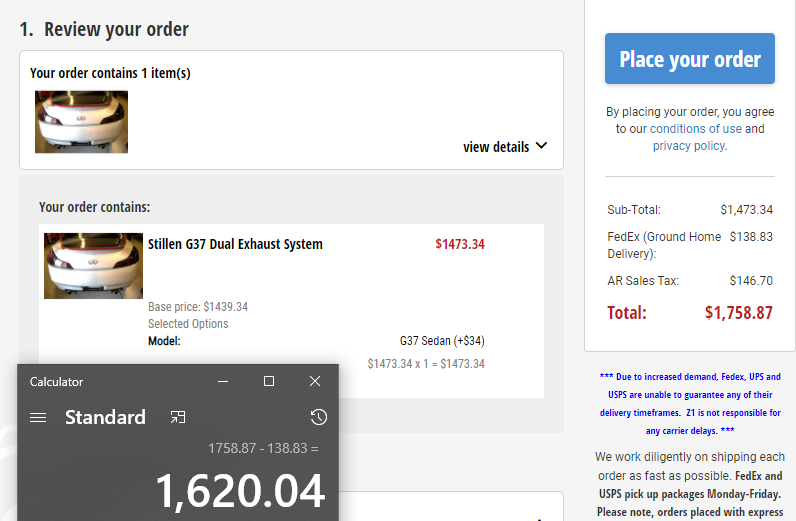Image resolution: width=796 pixels, height=521 pixels.
Task: Toggle Calculator keep on top mode
Action: click(178, 418)
